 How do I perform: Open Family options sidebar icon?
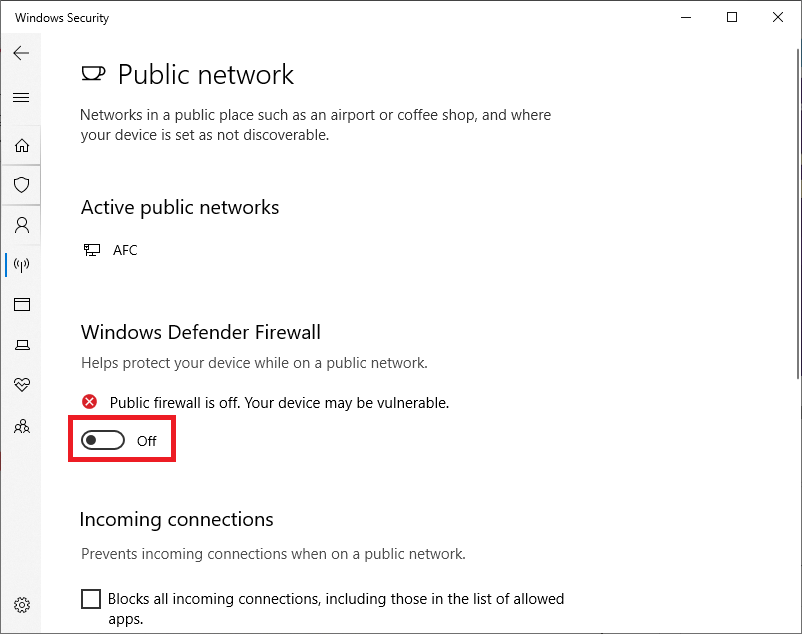pos(21,426)
